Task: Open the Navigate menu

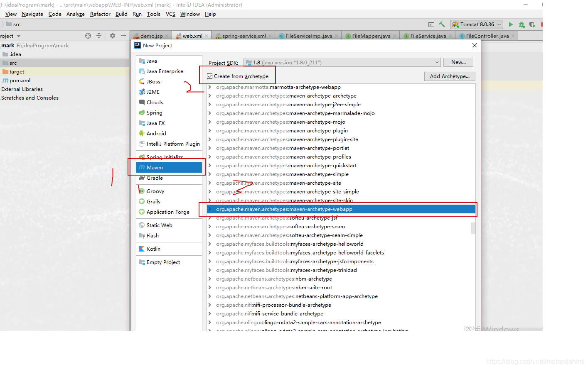Action: 32,14
